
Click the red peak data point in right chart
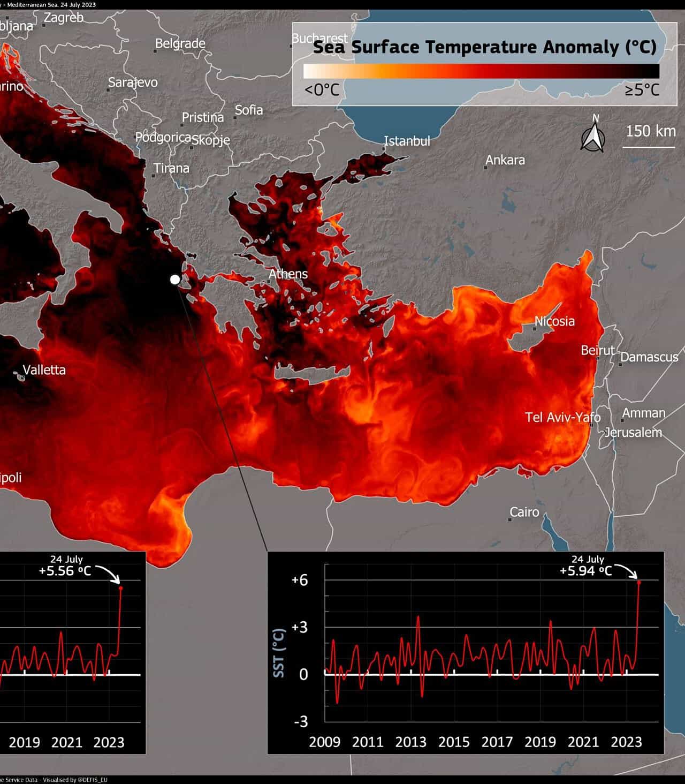coord(639,582)
